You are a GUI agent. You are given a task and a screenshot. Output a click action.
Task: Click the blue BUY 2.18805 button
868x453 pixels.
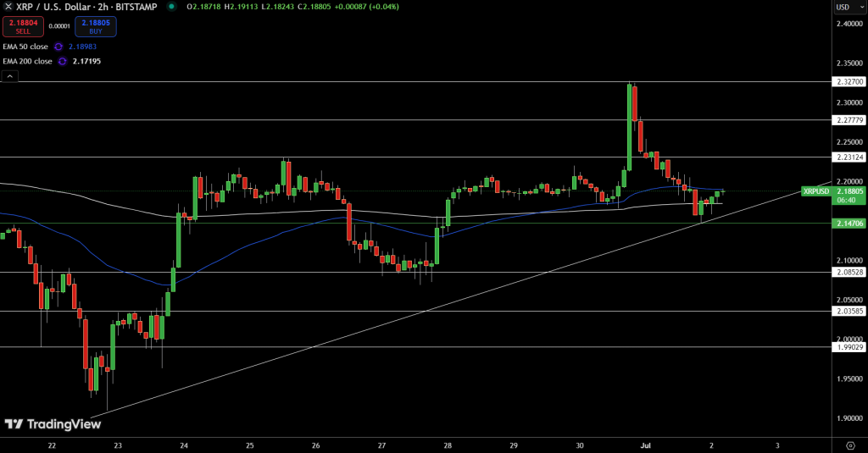tap(96, 26)
